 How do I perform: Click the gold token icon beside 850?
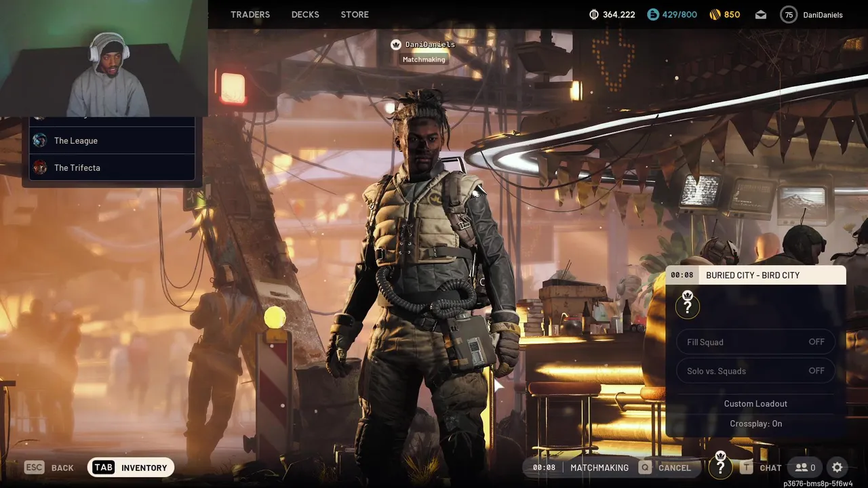pos(715,14)
